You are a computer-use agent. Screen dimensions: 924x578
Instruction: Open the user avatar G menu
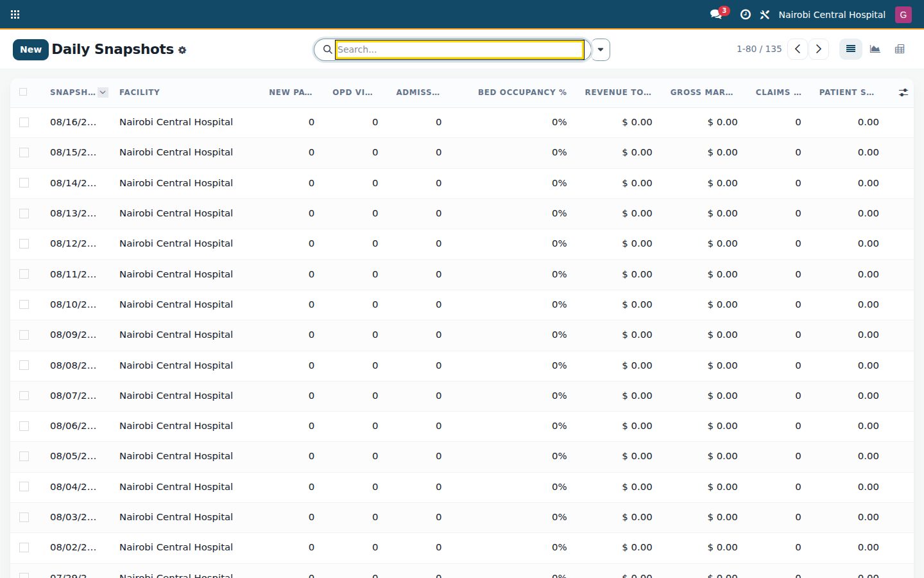[903, 14]
